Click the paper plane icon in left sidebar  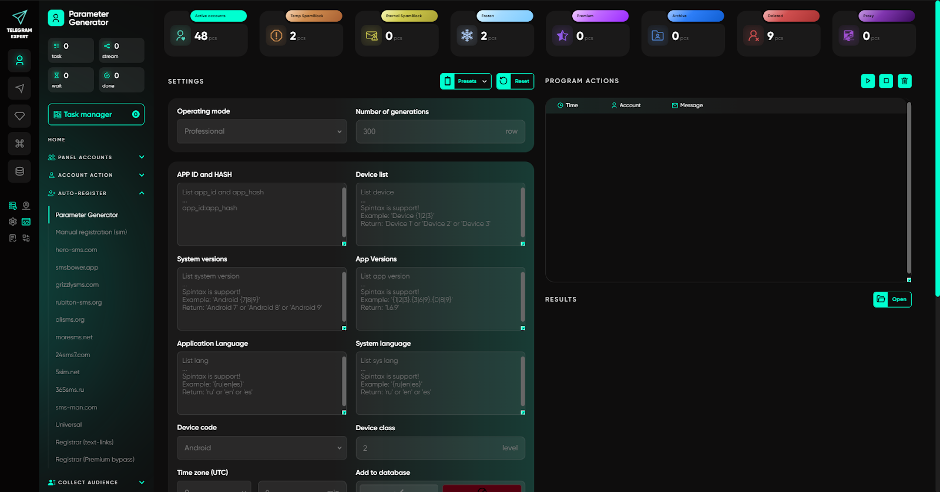[x=19, y=89]
